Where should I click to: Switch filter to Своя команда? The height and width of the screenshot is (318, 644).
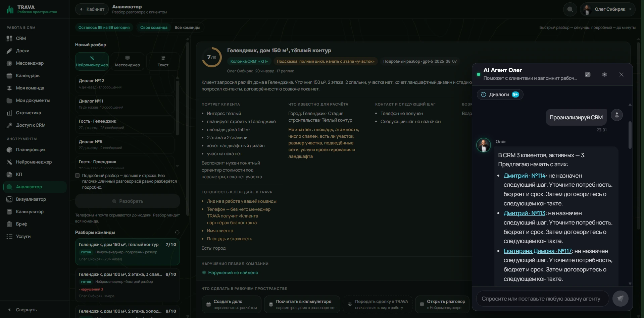pos(154,27)
